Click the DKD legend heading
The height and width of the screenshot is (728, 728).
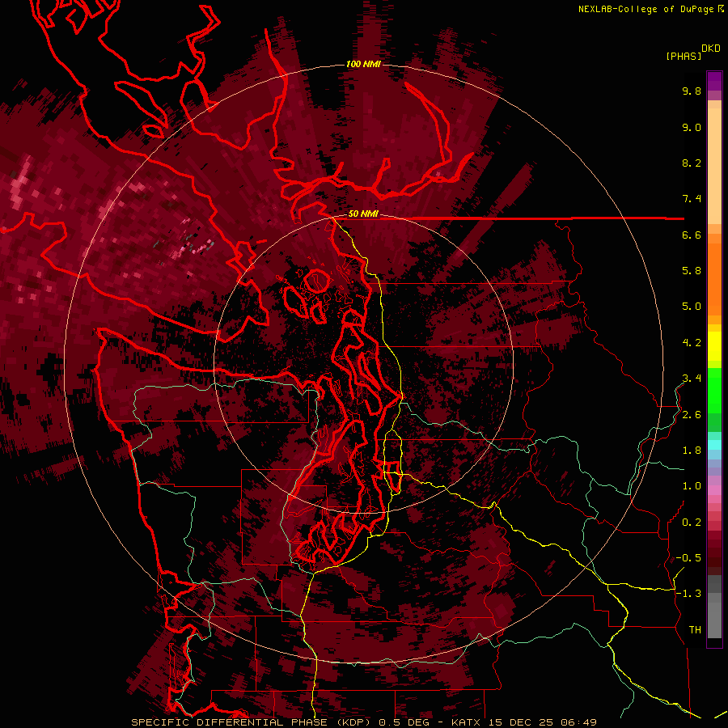[711, 49]
